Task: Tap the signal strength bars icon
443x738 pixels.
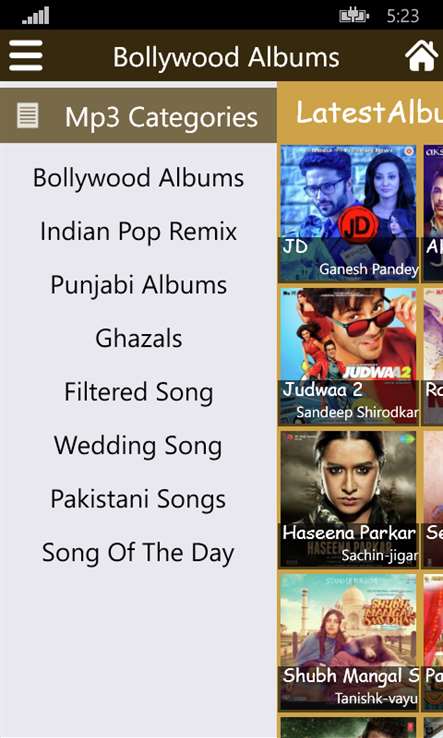Action: pyautogui.click(x=35, y=16)
